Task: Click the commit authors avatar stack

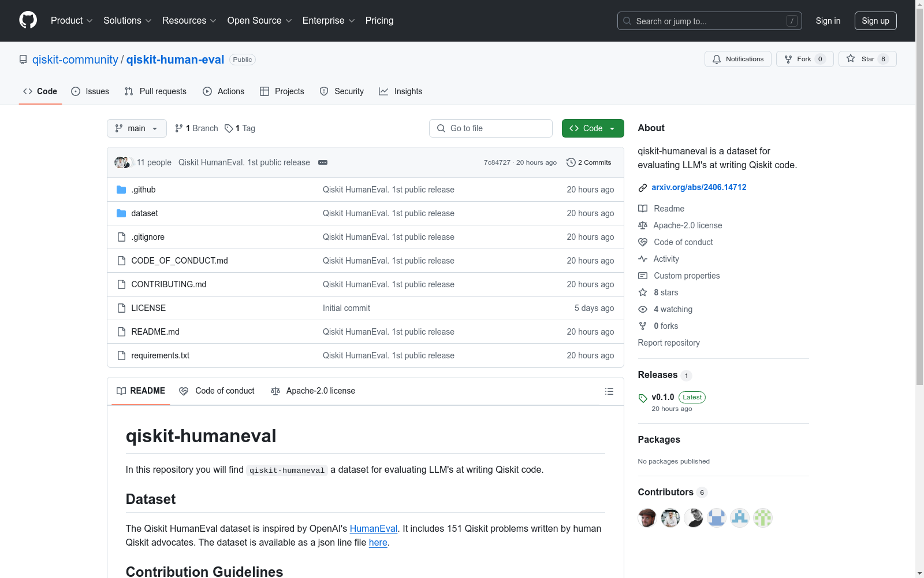Action: [124, 162]
